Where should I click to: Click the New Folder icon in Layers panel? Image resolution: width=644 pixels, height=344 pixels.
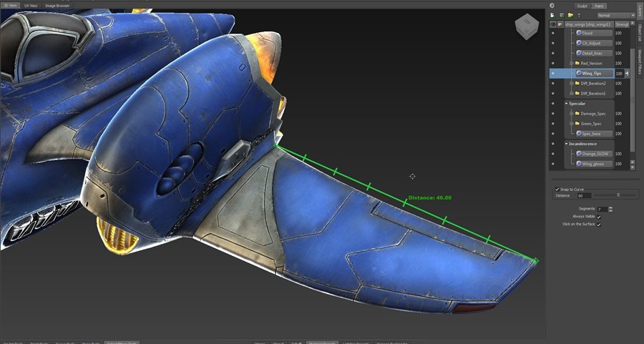click(570, 15)
